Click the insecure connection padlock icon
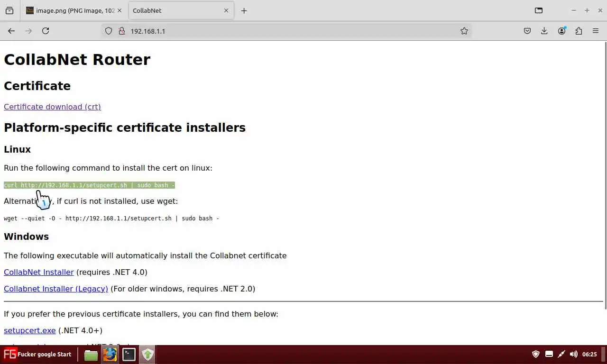 [121, 31]
